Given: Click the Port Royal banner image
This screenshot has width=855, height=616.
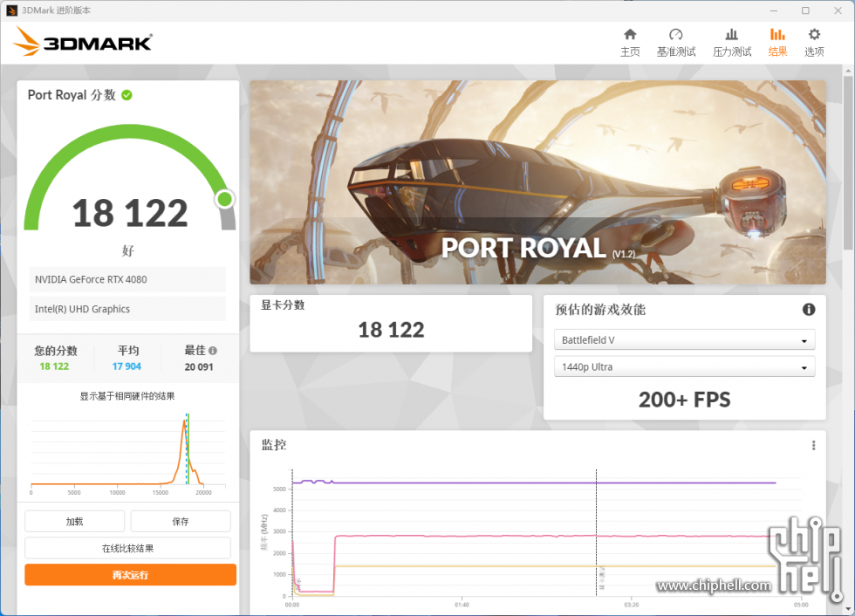Looking at the screenshot, I should click(x=537, y=182).
